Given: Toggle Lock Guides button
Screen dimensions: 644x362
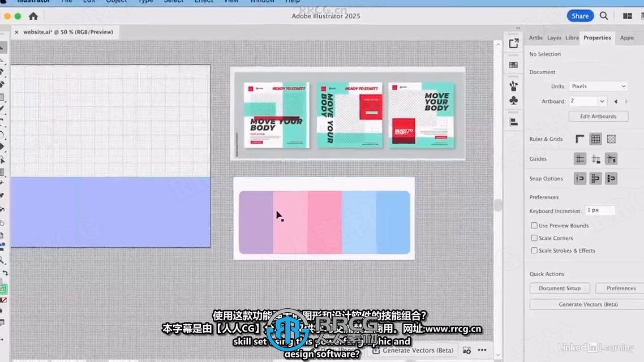Looking at the screenshot, I should (x=595, y=159).
